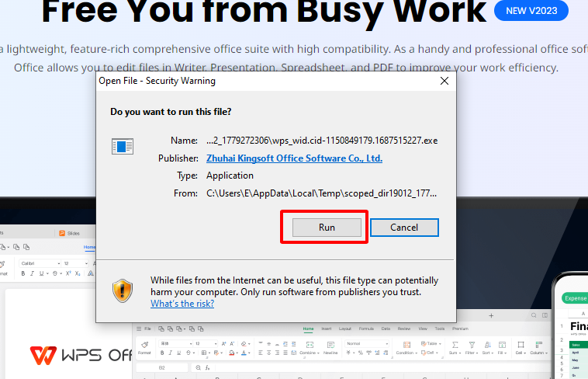
Task: Open the font size 12 dropdown beside Calibri
Action: click(x=75, y=263)
